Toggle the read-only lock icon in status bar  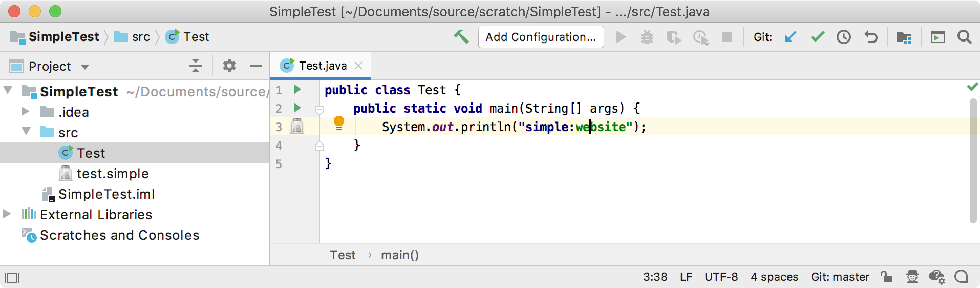(x=886, y=277)
